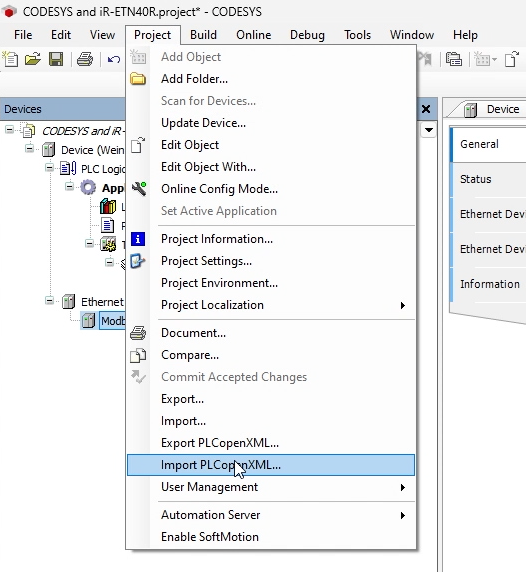Click the Task Configuration icon in tree

108,244
